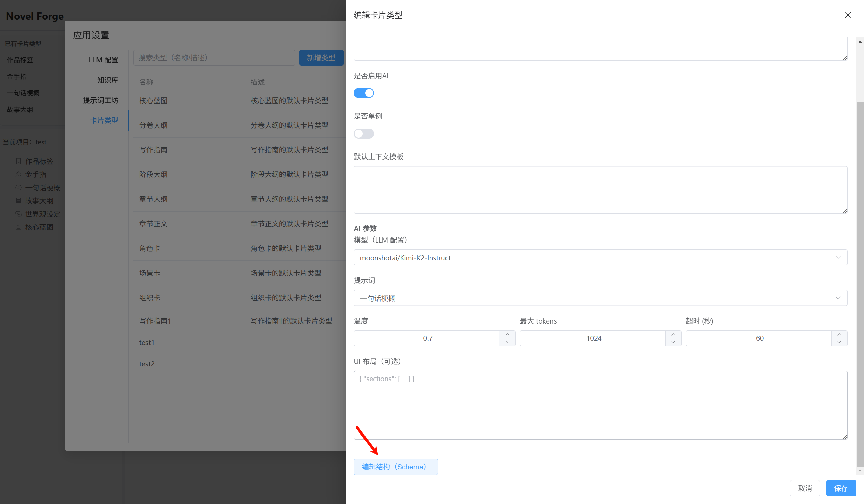
Task: Increase 超时 (秒) with up arrow
Action: [839, 334]
